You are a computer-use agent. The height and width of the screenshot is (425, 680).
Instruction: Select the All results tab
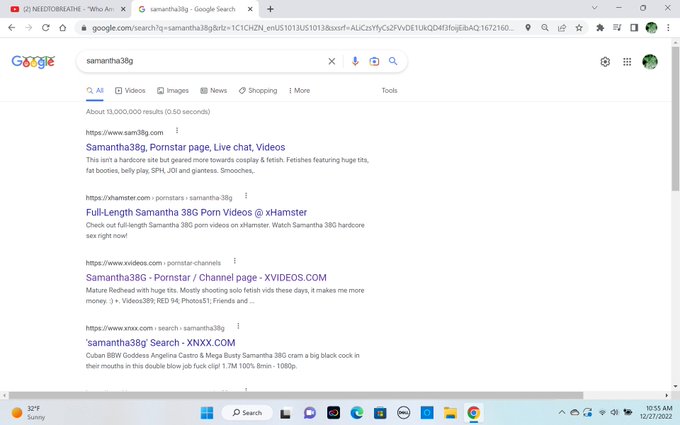(95, 91)
